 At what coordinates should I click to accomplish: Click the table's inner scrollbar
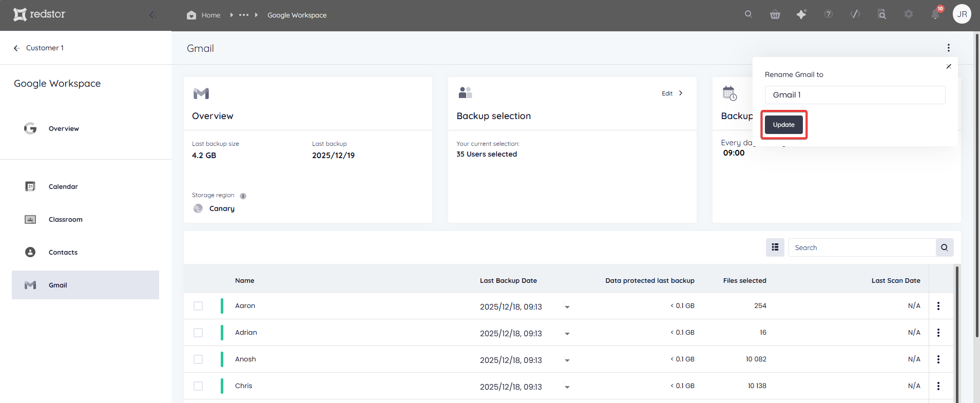(957, 334)
